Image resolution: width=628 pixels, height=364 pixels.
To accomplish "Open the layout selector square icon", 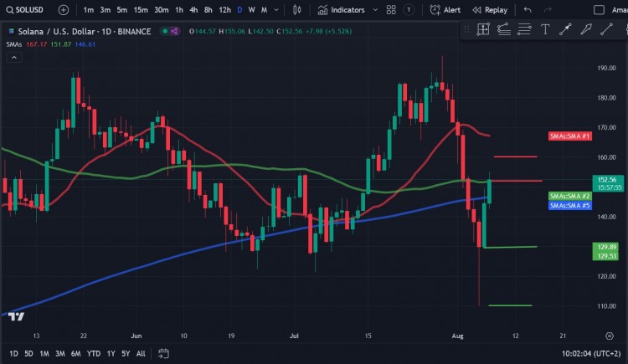I will click(599, 9).
